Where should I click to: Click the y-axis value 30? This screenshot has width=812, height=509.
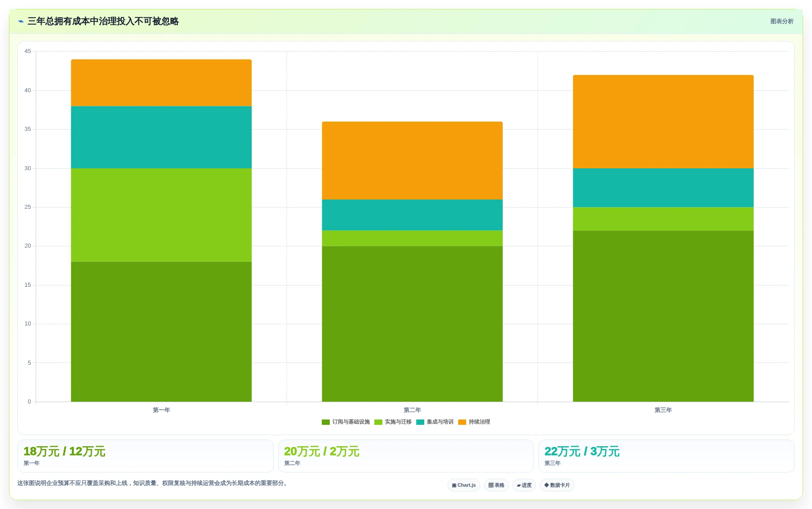pyautogui.click(x=28, y=168)
